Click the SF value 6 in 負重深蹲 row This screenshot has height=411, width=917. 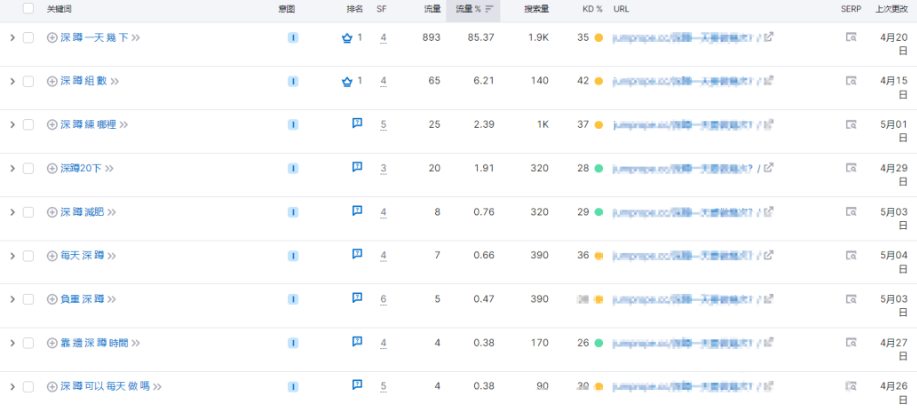coord(383,299)
